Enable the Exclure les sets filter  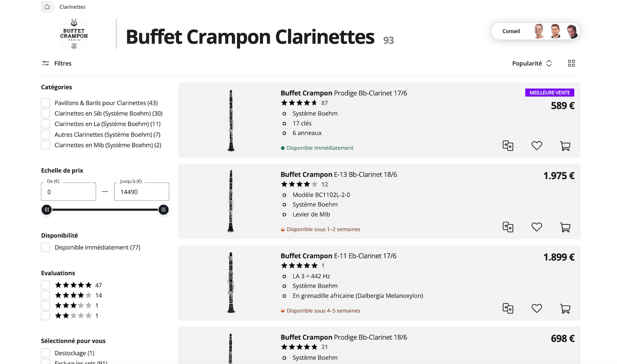[x=45, y=362]
